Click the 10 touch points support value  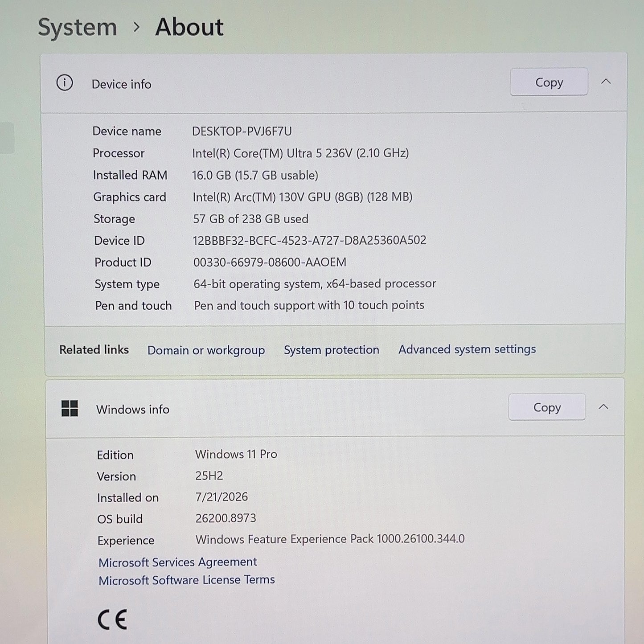pyautogui.click(x=309, y=305)
